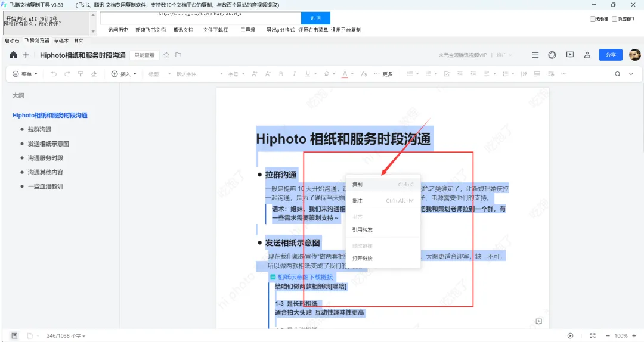Jump to 发送相纸示意图 in outline
The width and height of the screenshot is (644, 342).
(48, 144)
